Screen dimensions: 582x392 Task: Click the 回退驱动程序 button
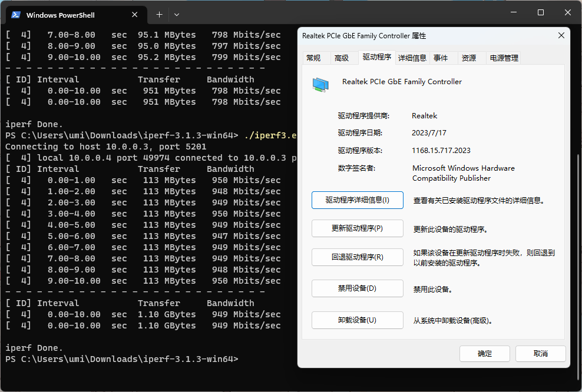pos(358,257)
